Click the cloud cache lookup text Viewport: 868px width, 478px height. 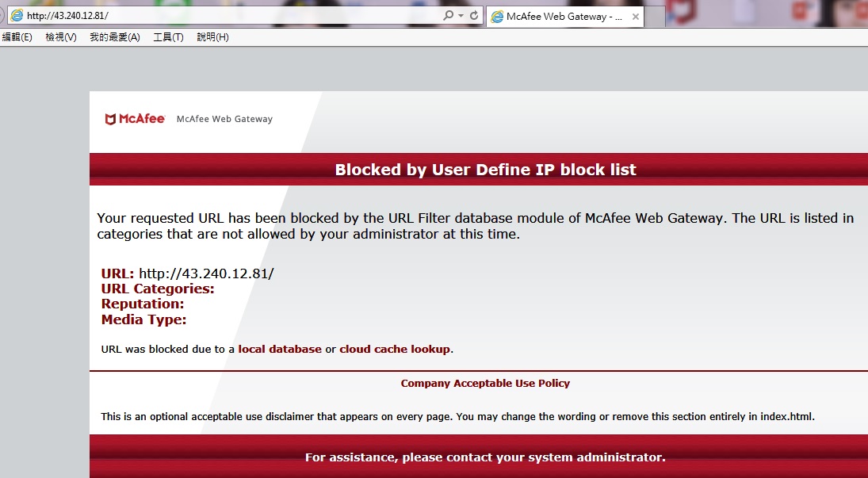pyautogui.click(x=395, y=349)
